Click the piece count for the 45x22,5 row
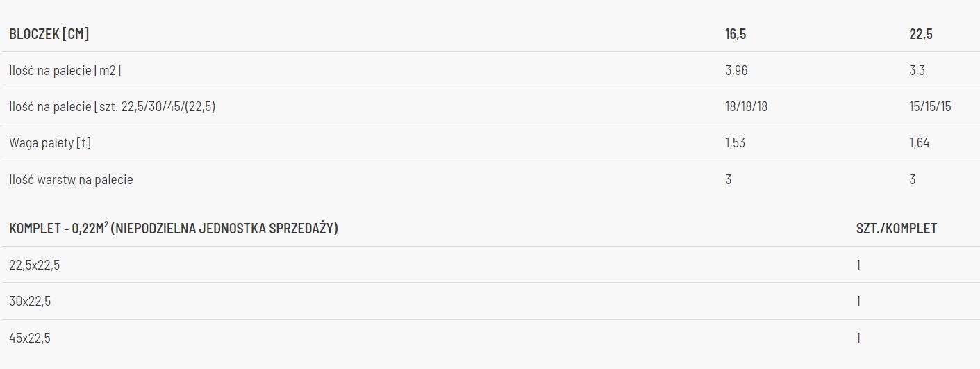Viewport: 980px width, 369px height. click(858, 338)
